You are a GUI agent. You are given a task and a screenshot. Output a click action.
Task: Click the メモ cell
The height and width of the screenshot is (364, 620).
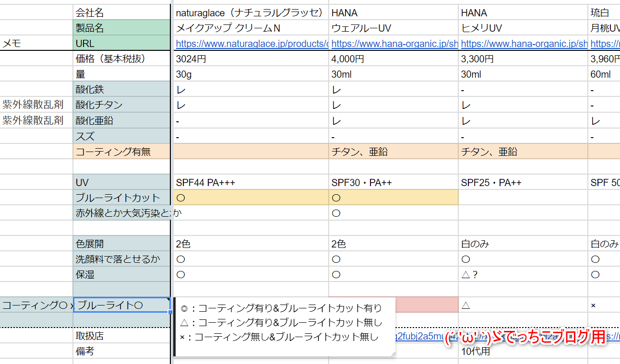36,43
